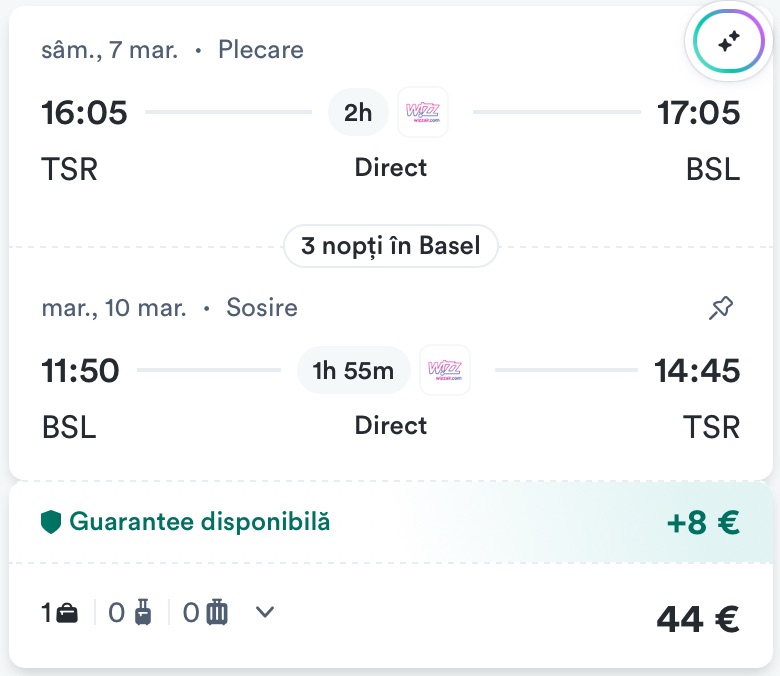The image size is (780, 676).
Task: Click the 1h 55m return duration badge
Action: pos(353,371)
